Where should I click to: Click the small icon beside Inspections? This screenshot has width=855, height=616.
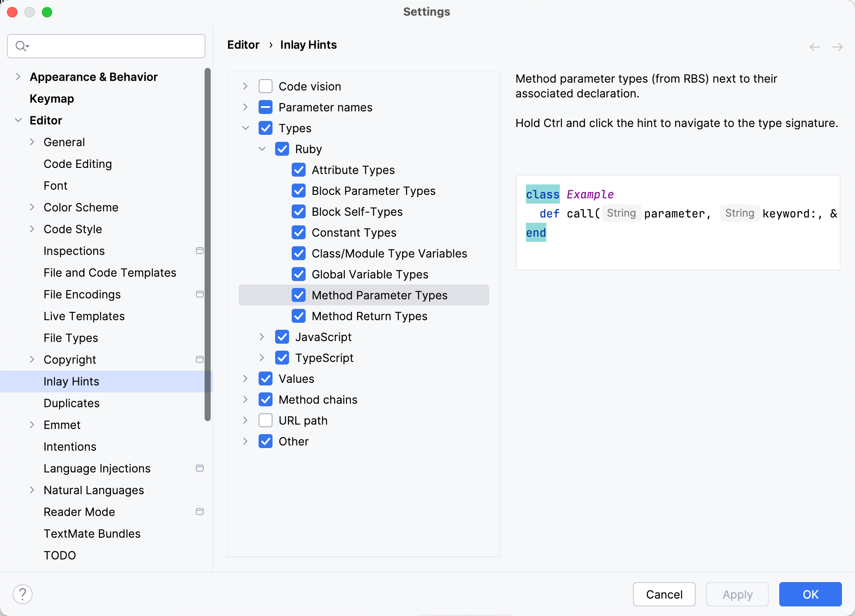coord(200,251)
